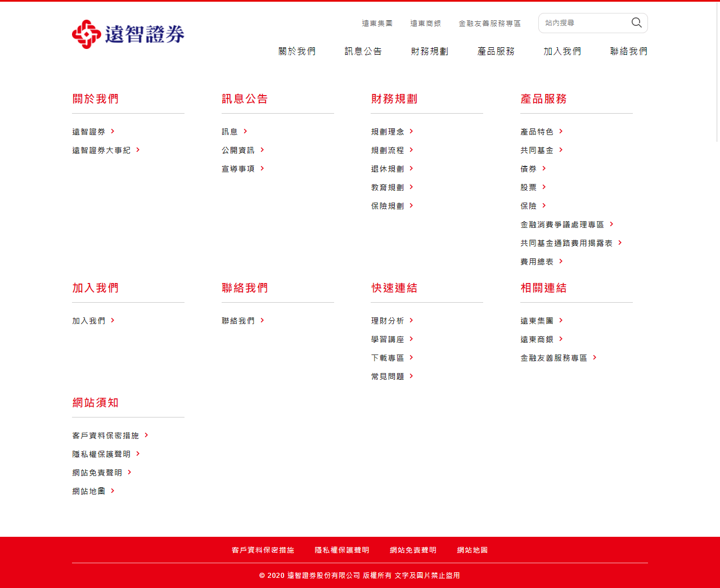Click the 遠智證券 logo
This screenshot has height=588, width=720.
tap(128, 34)
